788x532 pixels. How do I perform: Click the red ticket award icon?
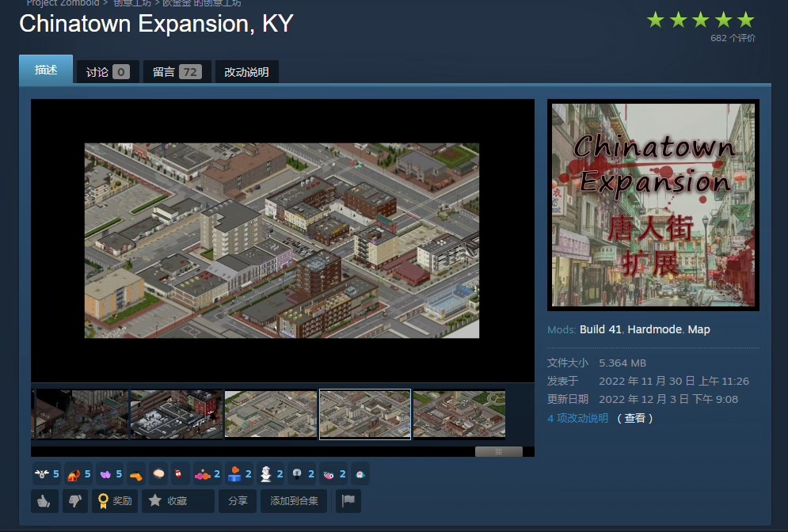(x=180, y=474)
